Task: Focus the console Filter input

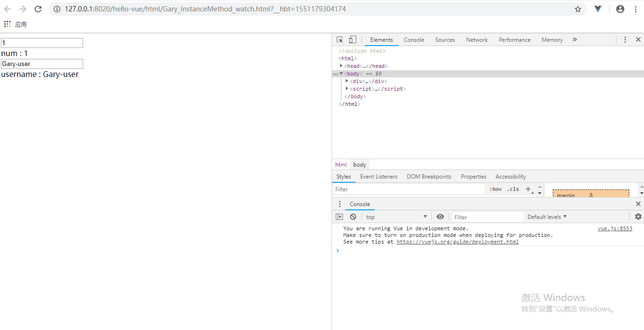Action: pyautogui.click(x=487, y=217)
